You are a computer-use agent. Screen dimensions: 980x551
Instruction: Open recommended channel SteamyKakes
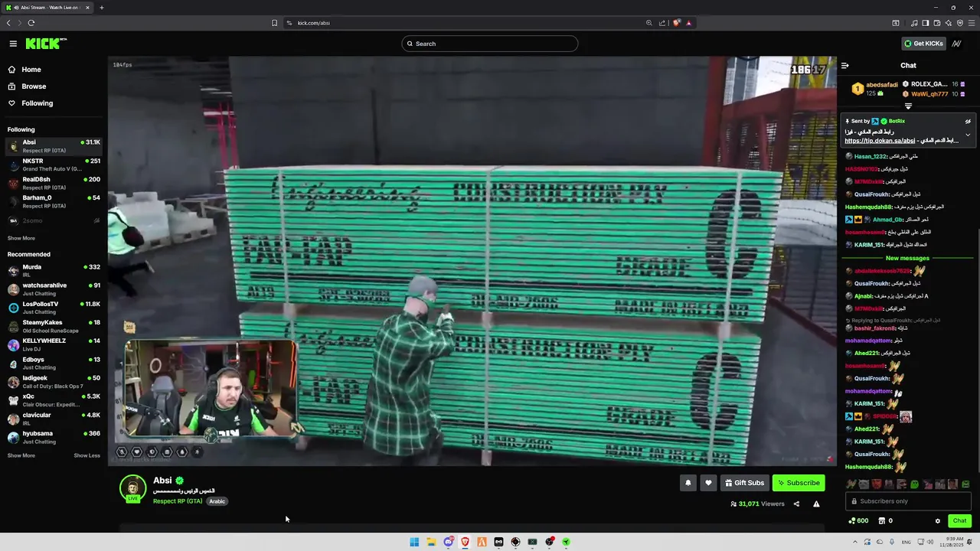(54, 326)
